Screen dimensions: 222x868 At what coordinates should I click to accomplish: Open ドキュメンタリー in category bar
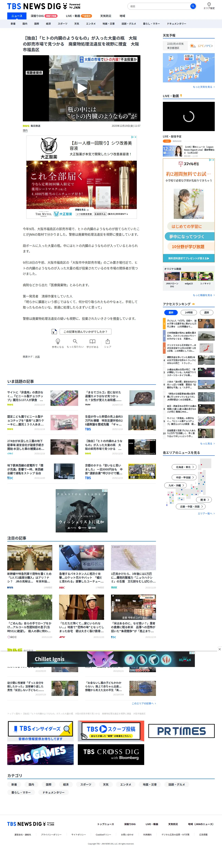click(x=177, y=24)
